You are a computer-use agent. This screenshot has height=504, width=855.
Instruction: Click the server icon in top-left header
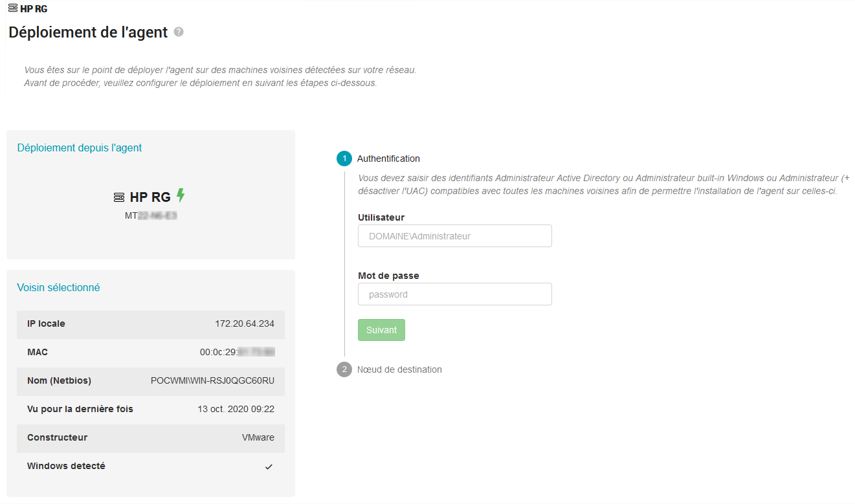[x=13, y=8]
